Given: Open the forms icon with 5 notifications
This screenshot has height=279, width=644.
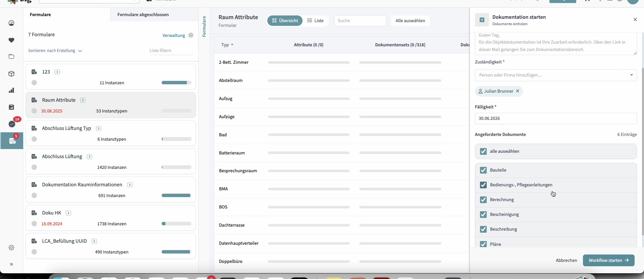Looking at the screenshot, I should 12,141.
